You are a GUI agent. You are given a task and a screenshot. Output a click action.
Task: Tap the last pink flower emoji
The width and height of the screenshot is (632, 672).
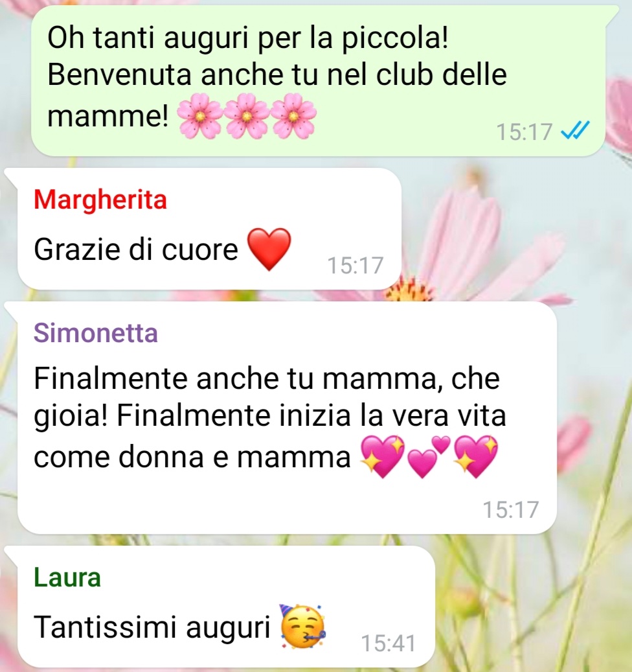tap(294, 117)
